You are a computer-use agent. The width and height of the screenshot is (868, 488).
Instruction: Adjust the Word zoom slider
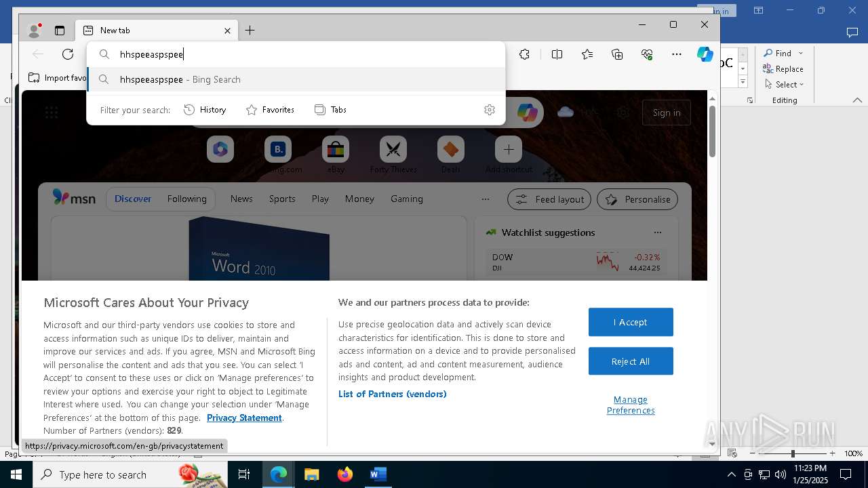[792, 453]
